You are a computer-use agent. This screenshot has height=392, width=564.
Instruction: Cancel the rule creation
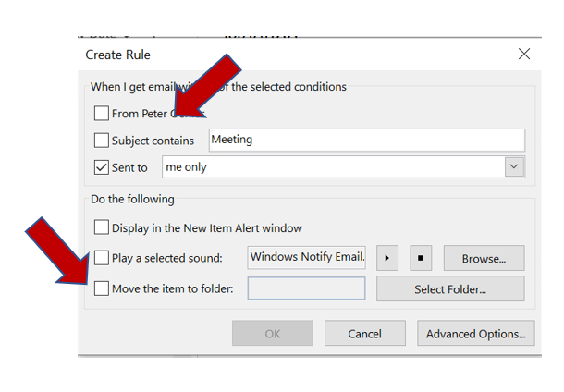pyautogui.click(x=364, y=334)
